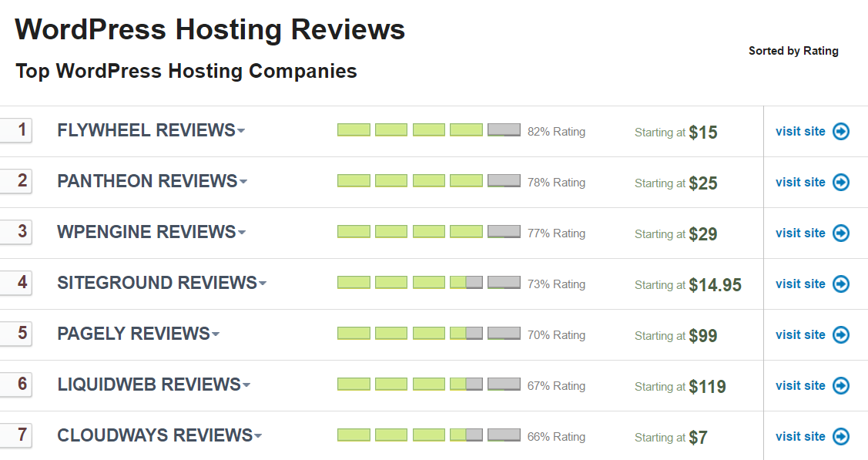Viewport: 868px width, 460px height.
Task: Click the 'Starting at $15' price
Action: click(x=676, y=133)
